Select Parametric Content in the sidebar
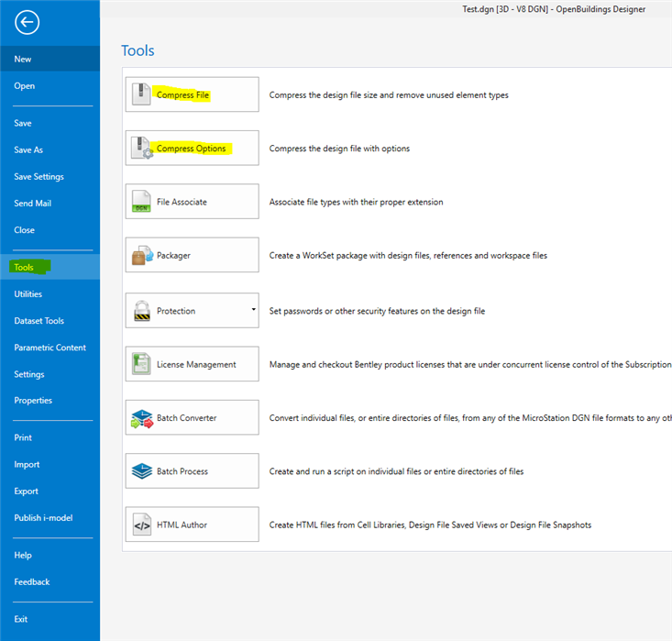 point(50,348)
